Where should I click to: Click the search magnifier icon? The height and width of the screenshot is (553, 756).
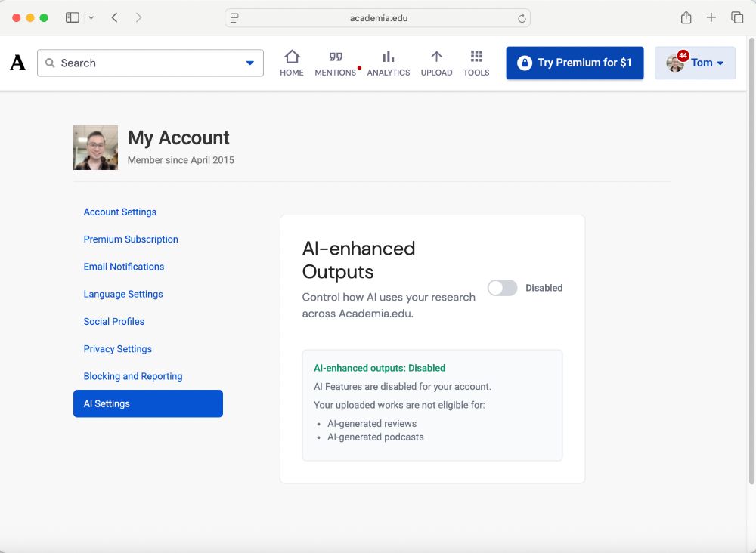click(x=50, y=63)
